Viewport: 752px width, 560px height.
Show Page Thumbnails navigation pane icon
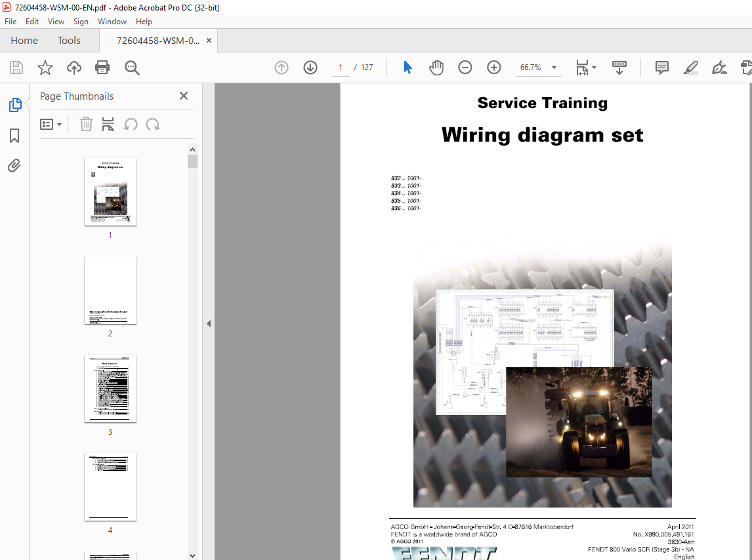tap(15, 104)
